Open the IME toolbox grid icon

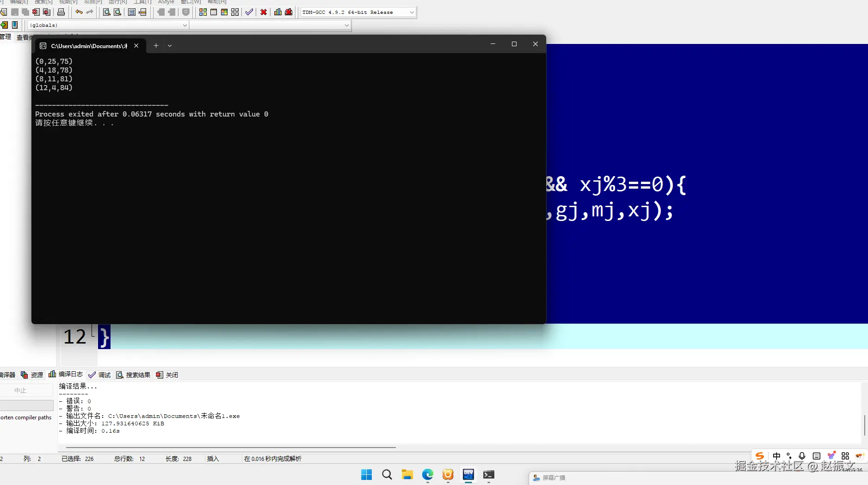click(x=845, y=456)
